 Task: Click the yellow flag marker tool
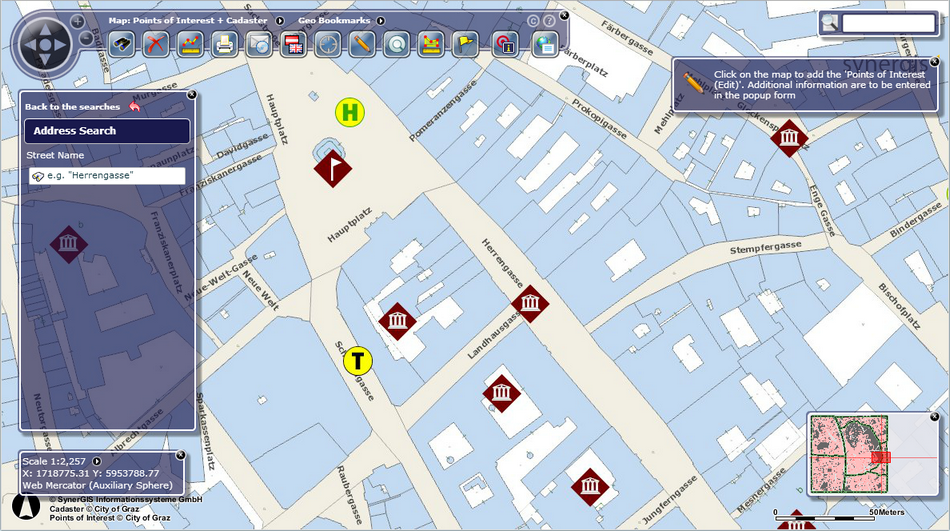coord(465,45)
